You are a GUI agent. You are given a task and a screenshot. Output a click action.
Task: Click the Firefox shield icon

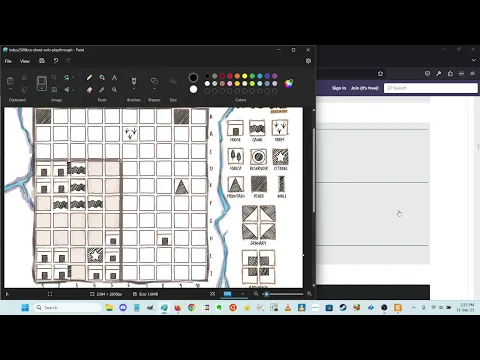(x=427, y=74)
